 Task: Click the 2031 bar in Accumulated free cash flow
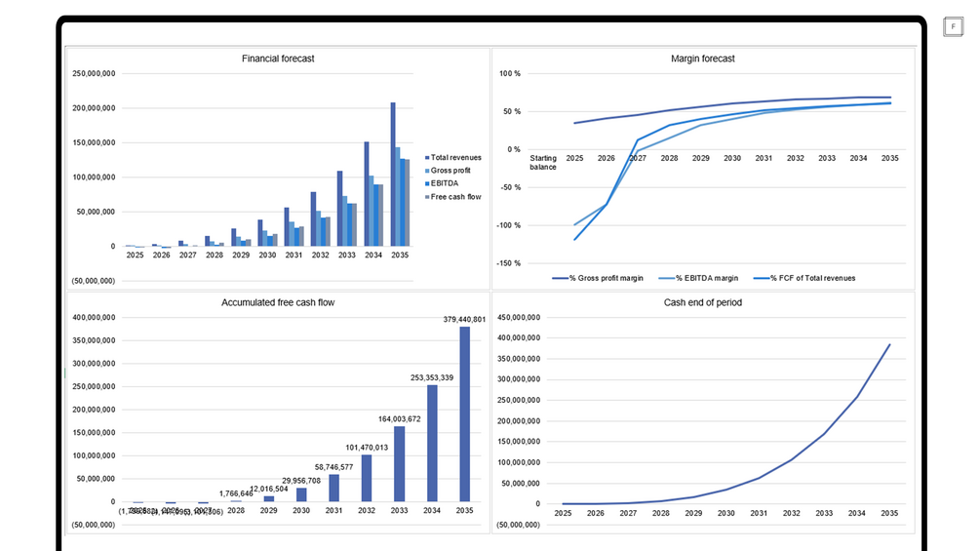coord(333,488)
